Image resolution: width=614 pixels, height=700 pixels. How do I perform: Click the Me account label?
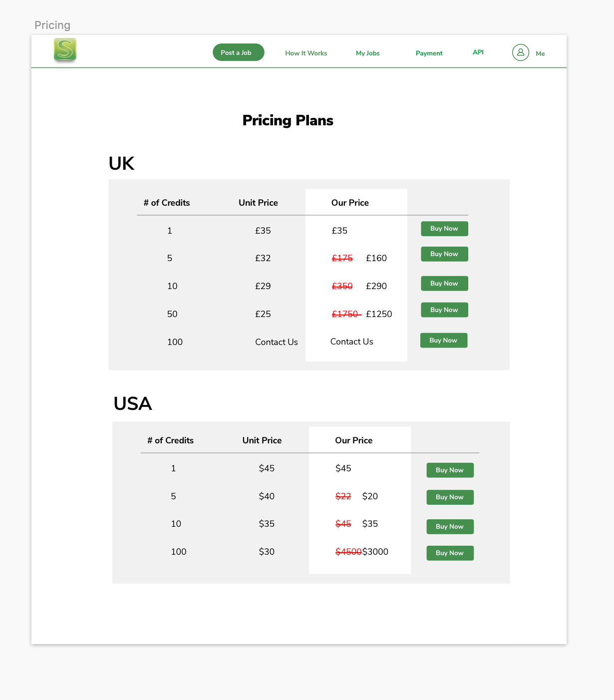[540, 53]
